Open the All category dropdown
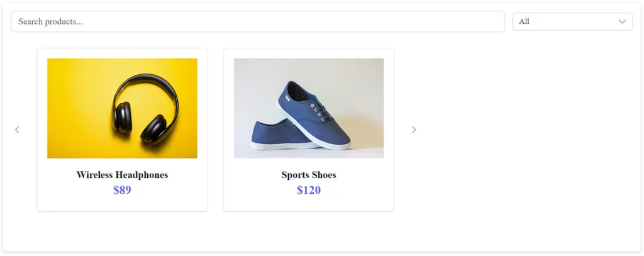The width and height of the screenshot is (644, 256). point(572,21)
